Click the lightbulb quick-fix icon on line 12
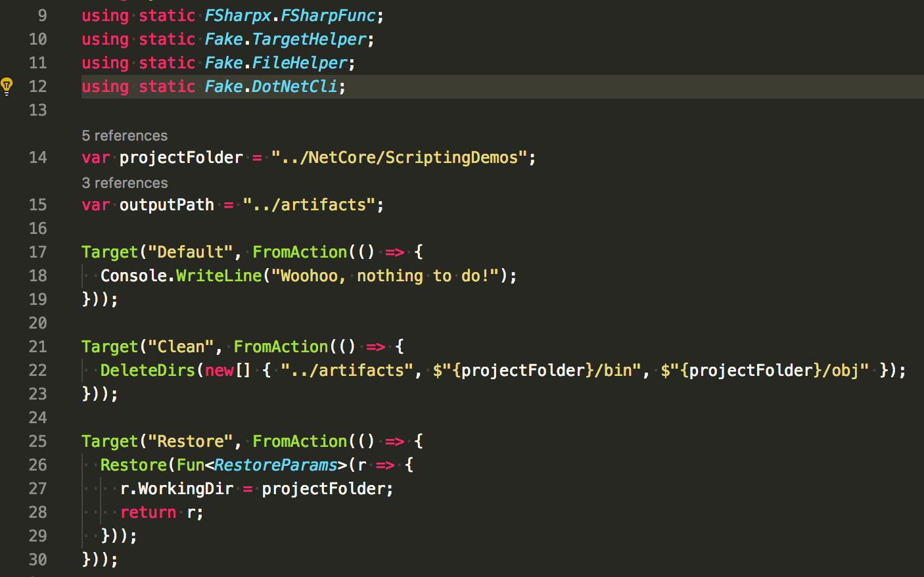924x577 pixels. 7,86
